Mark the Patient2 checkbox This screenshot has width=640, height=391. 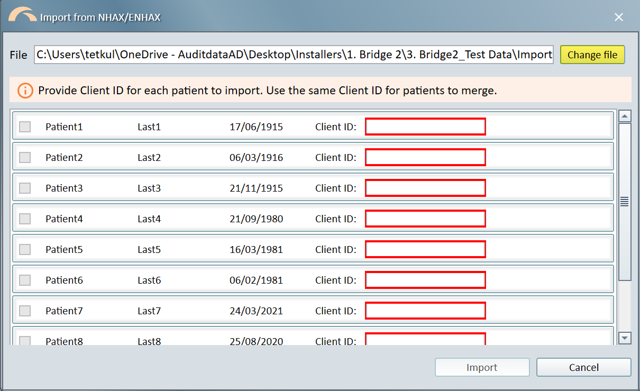click(x=25, y=157)
